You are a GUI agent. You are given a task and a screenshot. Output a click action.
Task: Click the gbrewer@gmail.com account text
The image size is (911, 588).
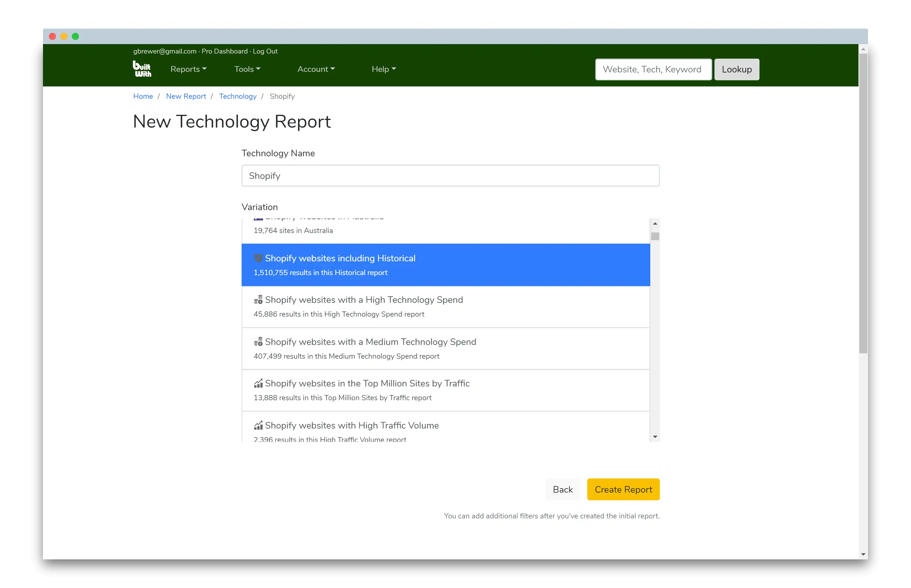[x=165, y=51]
